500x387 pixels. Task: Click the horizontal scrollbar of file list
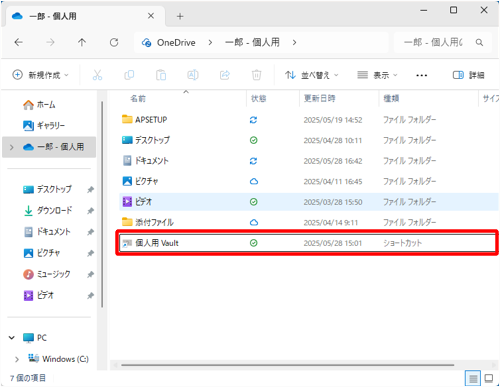click(x=287, y=365)
